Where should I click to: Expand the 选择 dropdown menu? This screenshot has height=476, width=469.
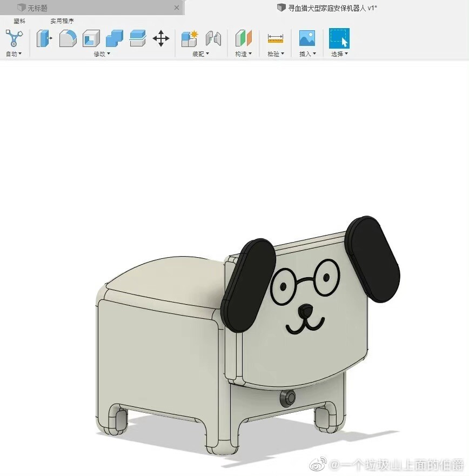(339, 54)
